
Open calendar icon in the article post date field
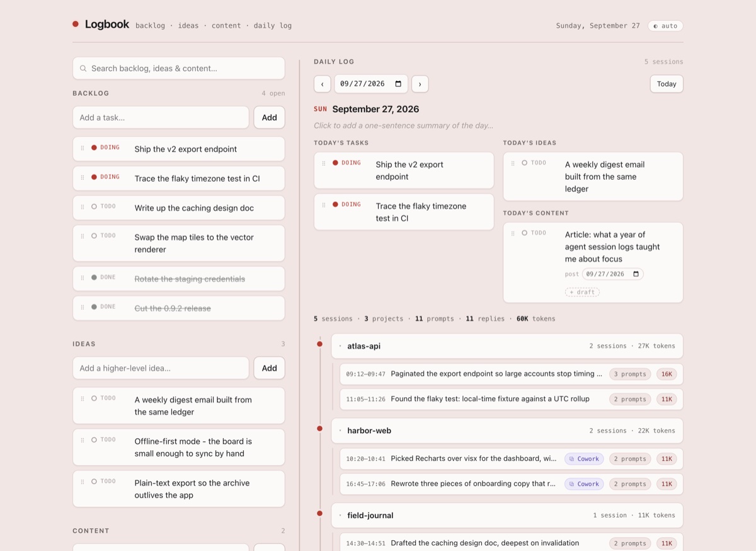636,274
